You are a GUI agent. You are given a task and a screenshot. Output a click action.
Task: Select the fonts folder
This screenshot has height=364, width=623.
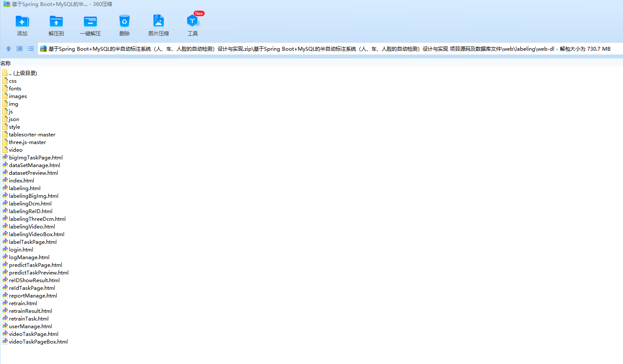click(x=12, y=88)
